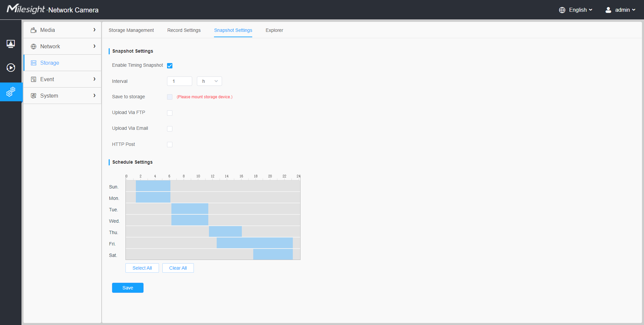The image size is (644, 325).
Task: Click the Settings gears icon in left rail
Action: point(11,92)
